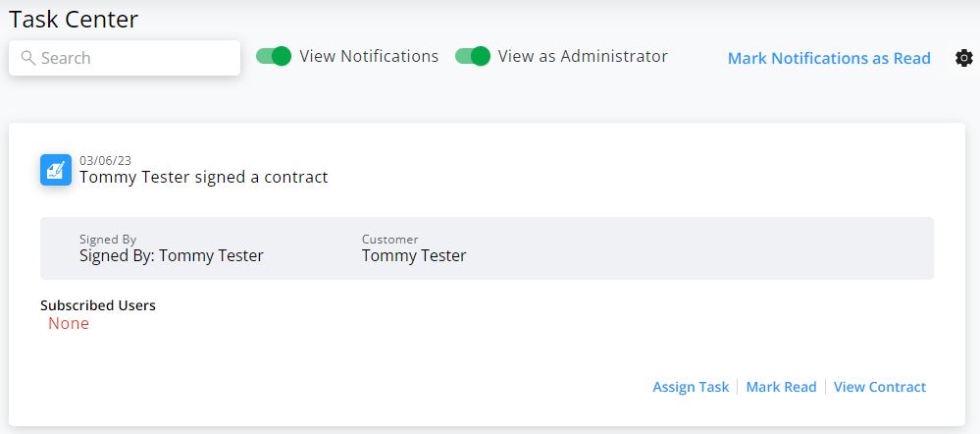The height and width of the screenshot is (434, 980).
Task: Click the Subscribed Users label
Action: (x=97, y=305)
